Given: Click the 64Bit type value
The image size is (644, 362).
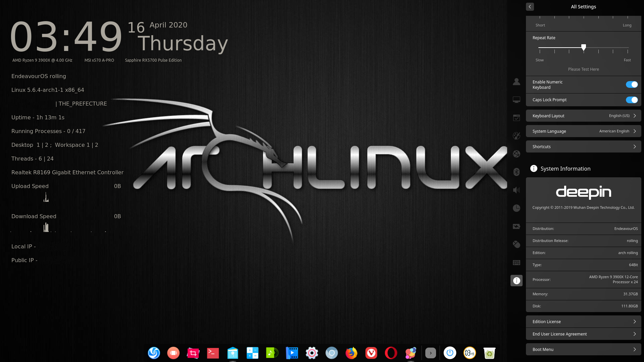Looking at the screenshot, I should click(x=633, y=265).
